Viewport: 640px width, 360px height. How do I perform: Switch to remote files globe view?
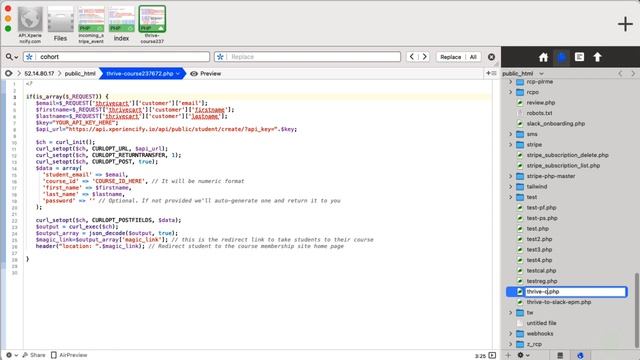(580, 356)
